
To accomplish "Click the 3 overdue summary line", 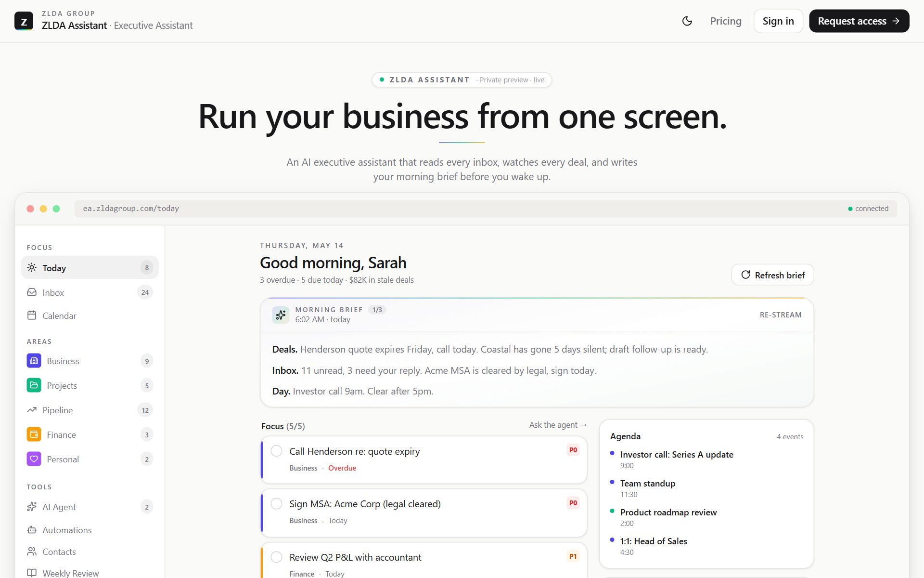I will 337,280.
